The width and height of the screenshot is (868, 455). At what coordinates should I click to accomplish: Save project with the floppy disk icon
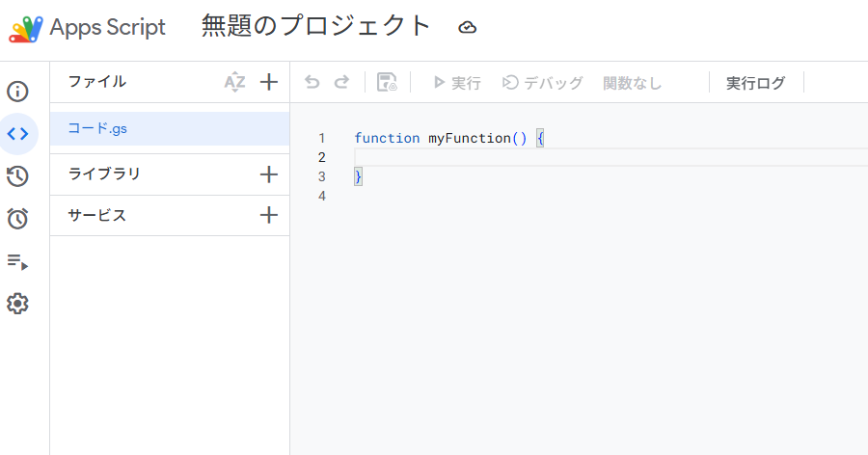pos(387,83)
